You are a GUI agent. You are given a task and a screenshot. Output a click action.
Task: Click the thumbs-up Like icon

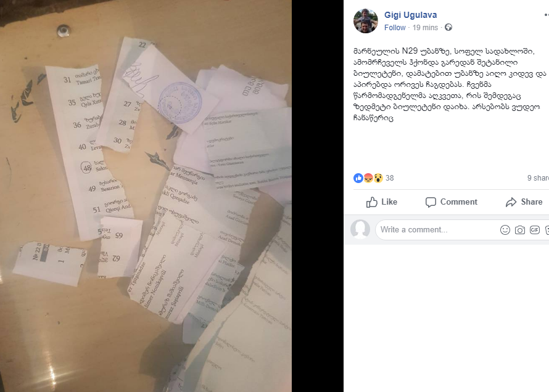coord(372,202)
